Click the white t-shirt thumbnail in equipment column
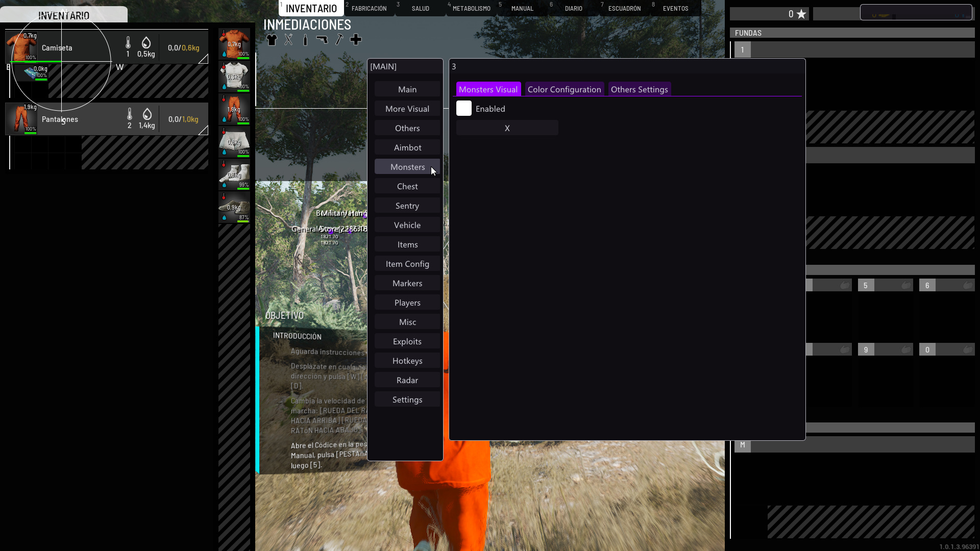Screen dimensions: 980x551 point(234,76)
